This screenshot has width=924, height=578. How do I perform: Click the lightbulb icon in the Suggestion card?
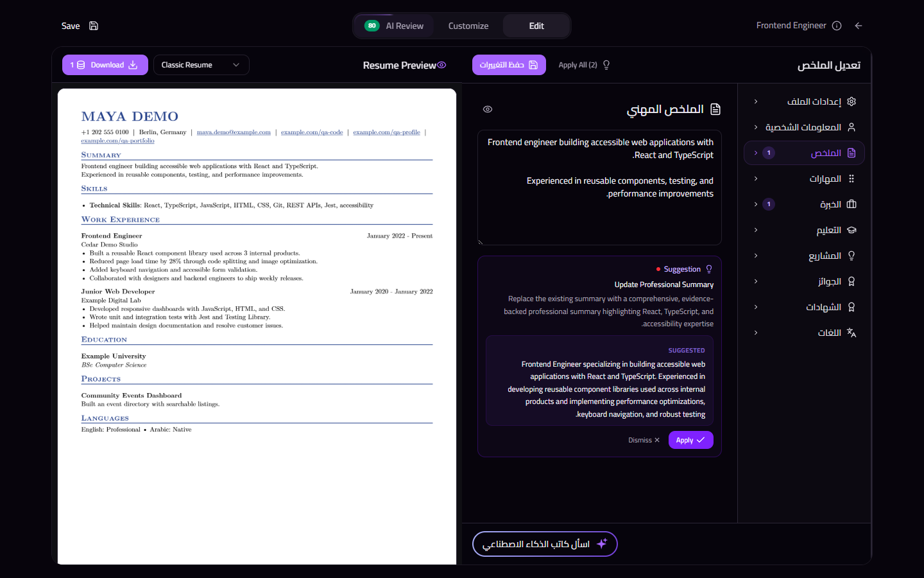pos(709,269)
